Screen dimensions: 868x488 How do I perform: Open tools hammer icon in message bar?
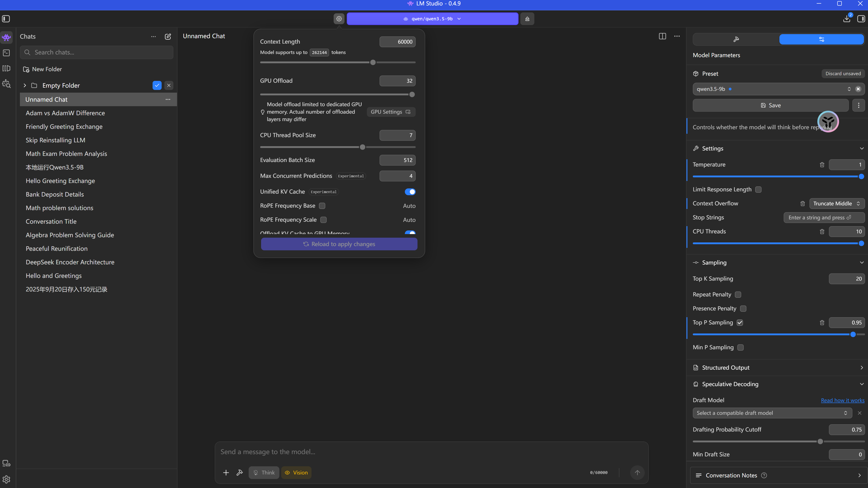click(240, 473)
